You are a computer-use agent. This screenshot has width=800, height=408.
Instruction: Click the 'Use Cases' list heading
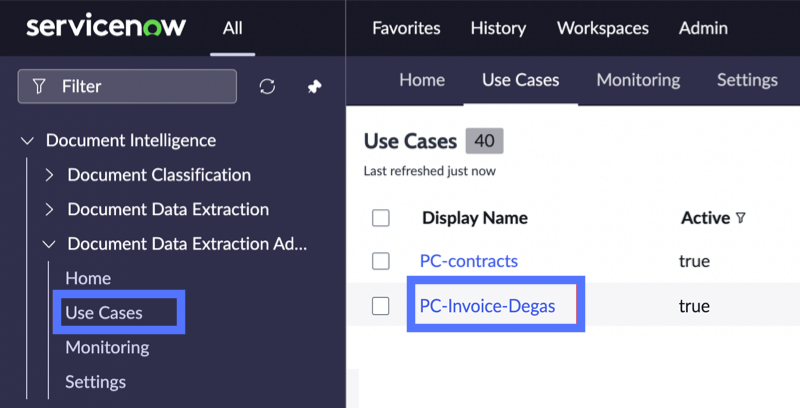410,141
